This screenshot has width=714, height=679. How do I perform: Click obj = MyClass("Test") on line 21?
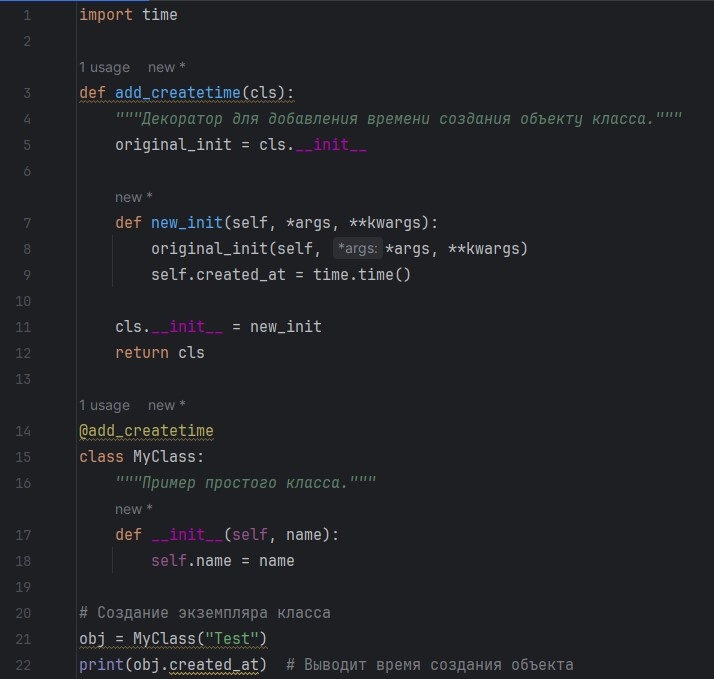tap(173, 638)
